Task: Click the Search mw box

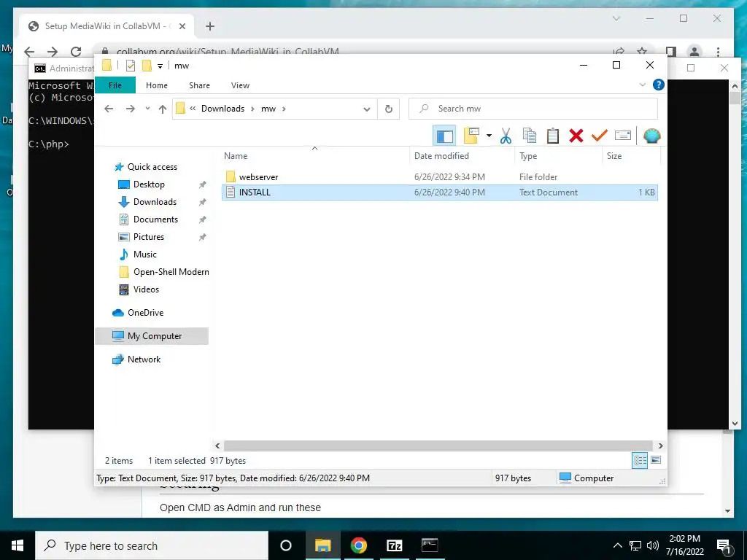Action: tap(533, 109)
